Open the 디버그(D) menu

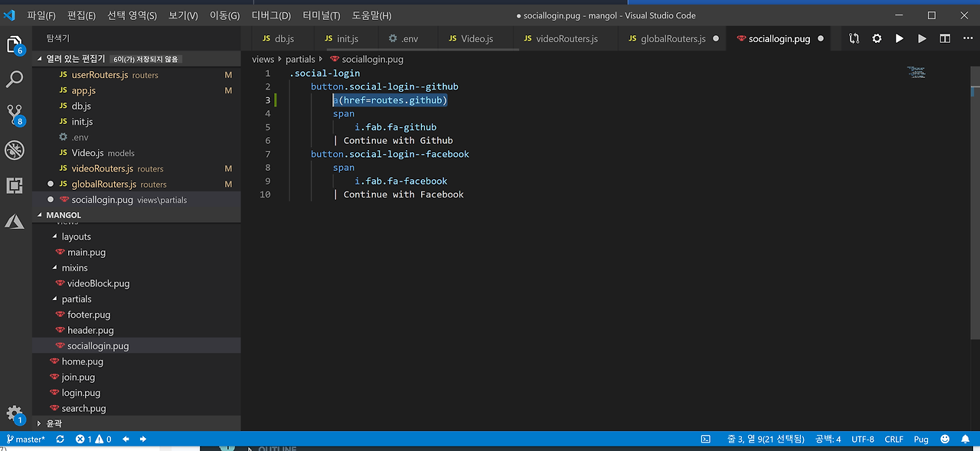(x=271, y=15)
